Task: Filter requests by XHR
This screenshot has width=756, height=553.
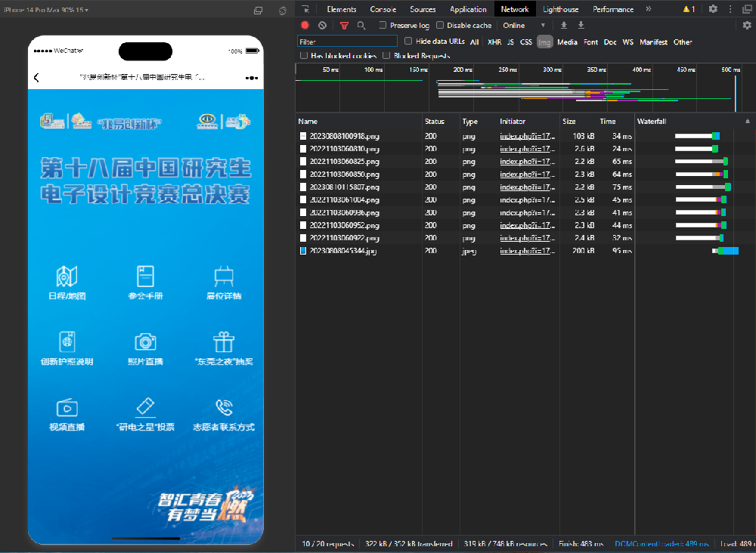Action: tap(494, 42)
